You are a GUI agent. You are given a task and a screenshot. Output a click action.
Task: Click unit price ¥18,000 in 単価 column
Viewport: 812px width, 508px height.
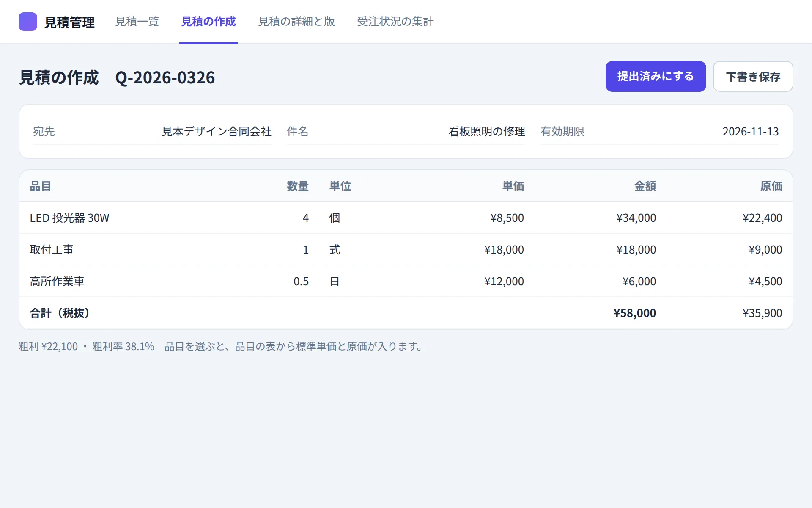[504, 250]
